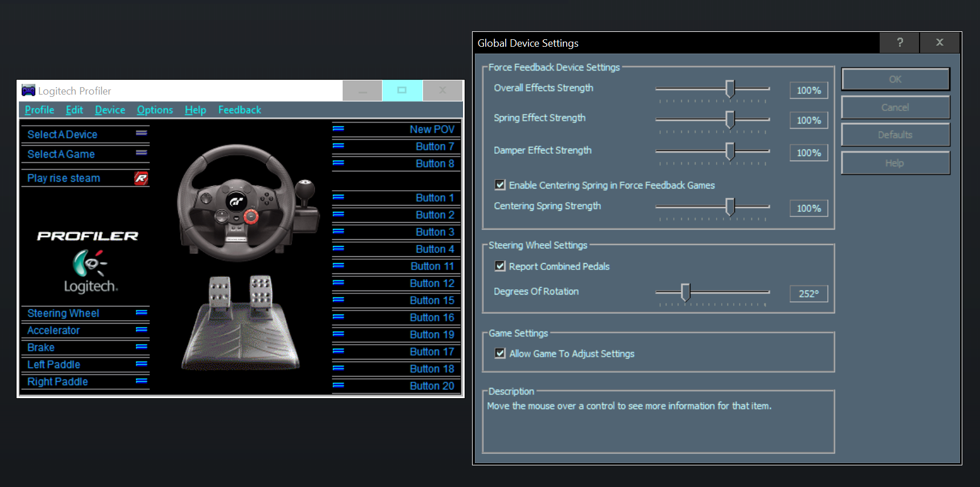Click the blue marker icon beside Button 20

pyautogui.click(x=338, y=385)
